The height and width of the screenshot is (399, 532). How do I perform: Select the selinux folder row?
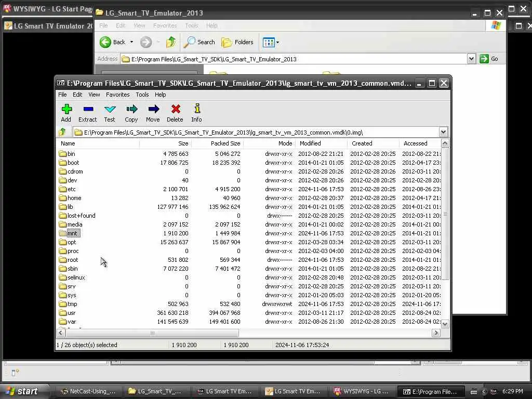click(249, 277)
